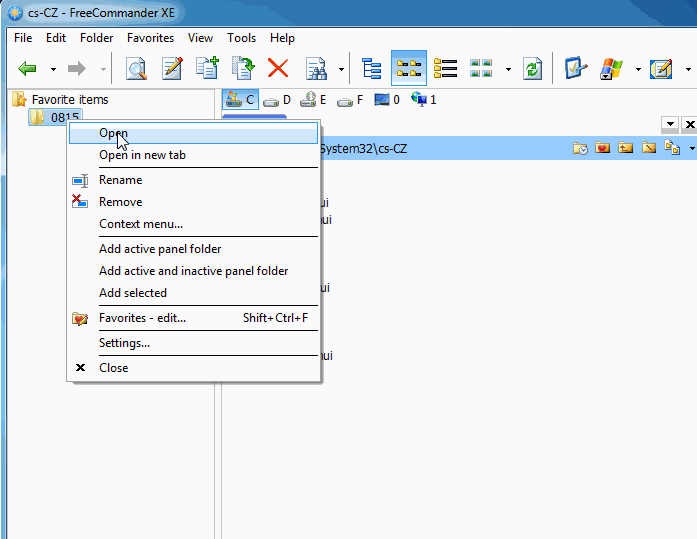
Task: Open the file viewer magnifier icon
Action: point(136,69)
